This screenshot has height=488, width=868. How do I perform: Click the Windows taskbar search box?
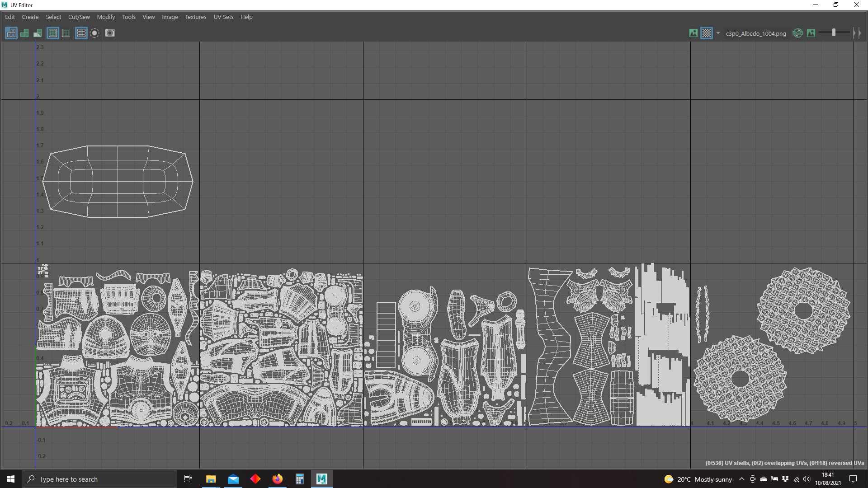point(99,479)
